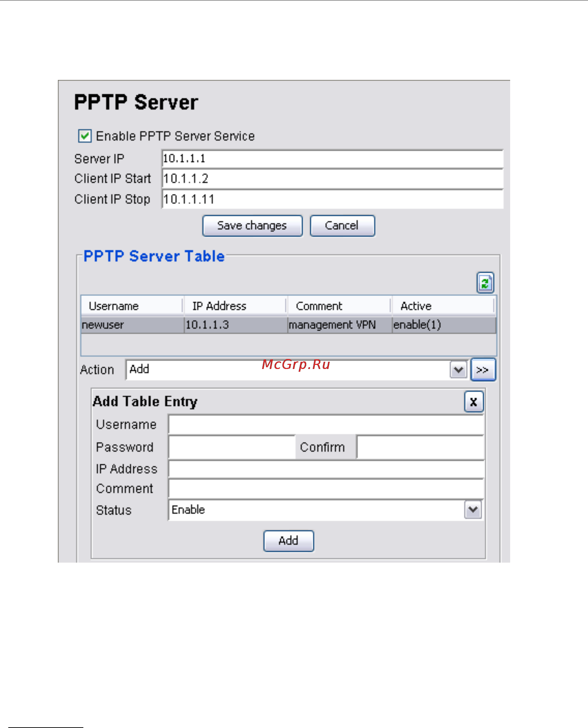Focus the Client IP Start field
The width and height of the screenshot is (588, 728).
(x=332, y=179)
